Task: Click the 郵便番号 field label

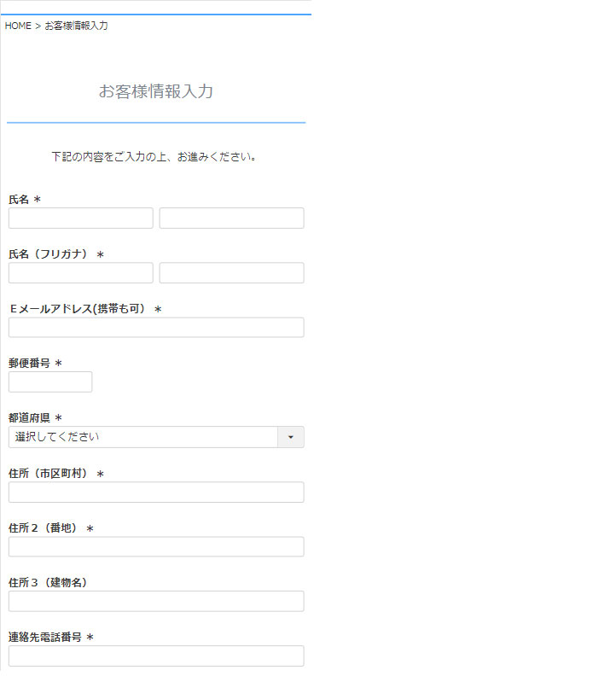Action: click(30, 364)
